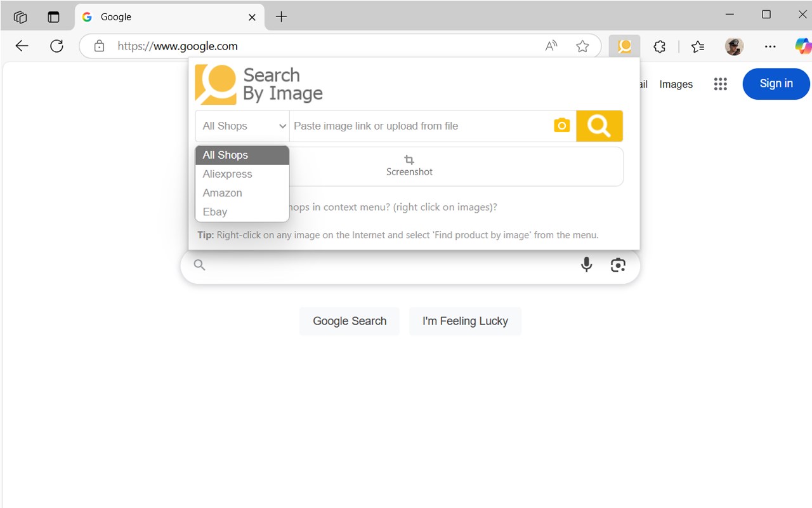Open the Favorites star-list icon
This screenshot has width=812, height=508.
pyautogui.click(x=698, y=46)
